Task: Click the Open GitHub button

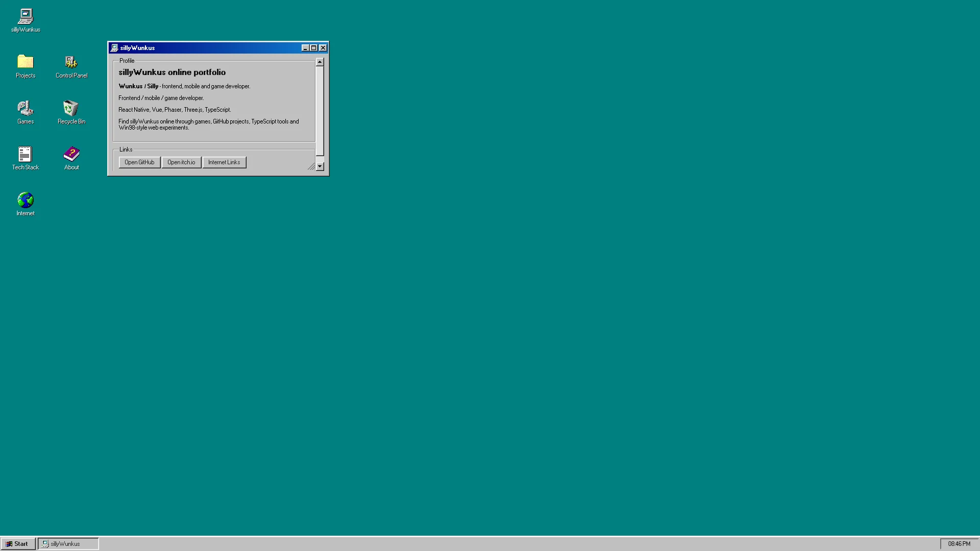Action: [139, 162]
